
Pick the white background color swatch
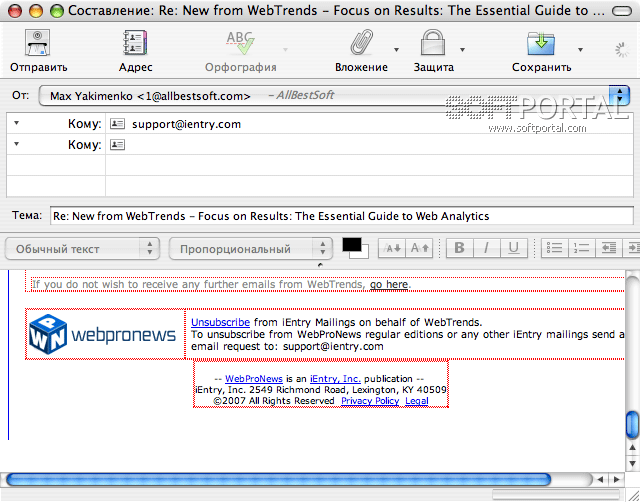[364, 254]
